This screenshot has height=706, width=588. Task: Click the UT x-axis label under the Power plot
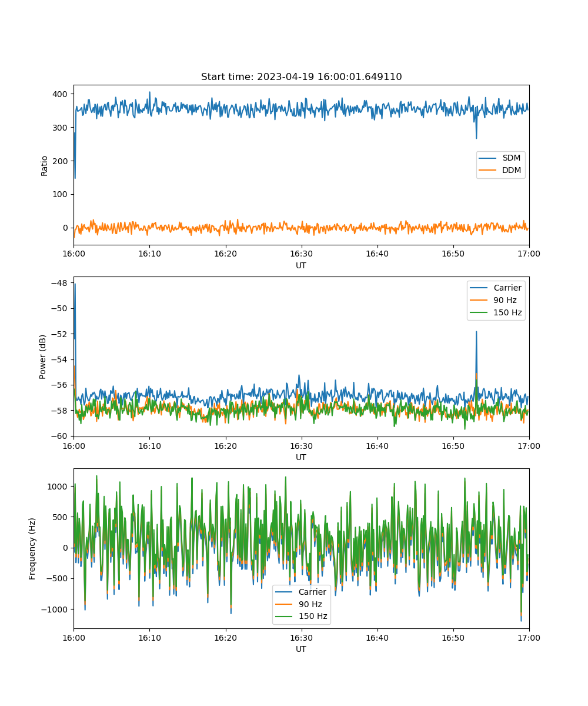301,457
